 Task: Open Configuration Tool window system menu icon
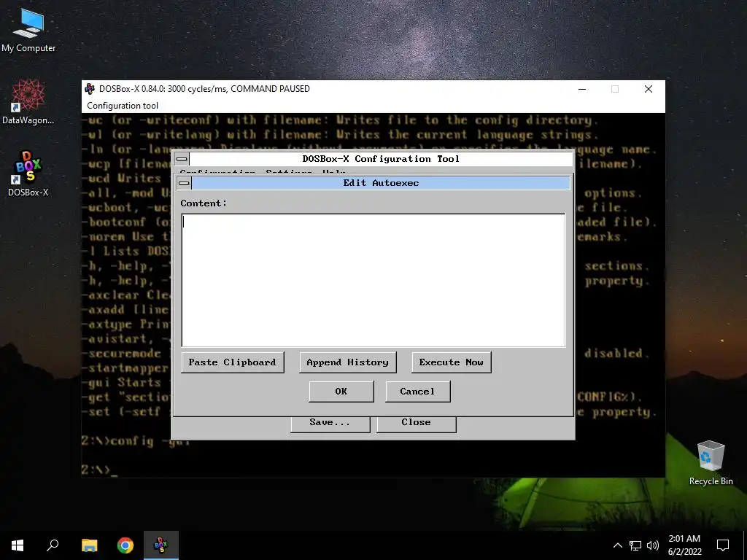coord(182,158)
